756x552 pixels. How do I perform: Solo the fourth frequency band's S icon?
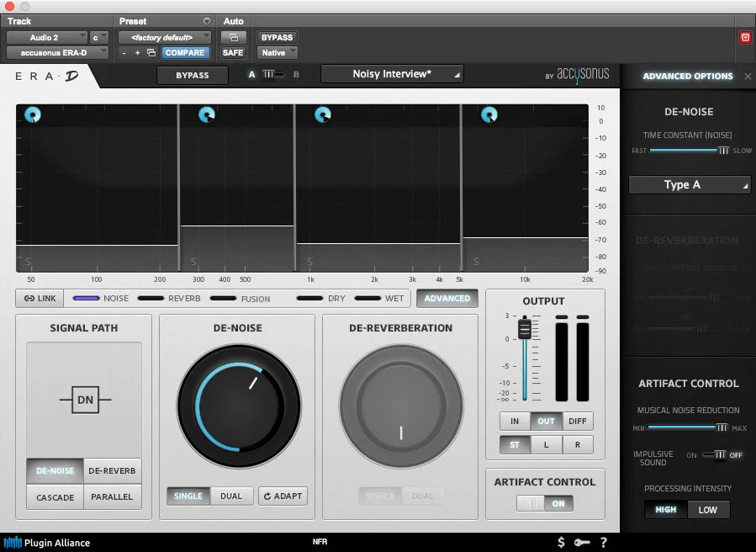tap(476, 262)
